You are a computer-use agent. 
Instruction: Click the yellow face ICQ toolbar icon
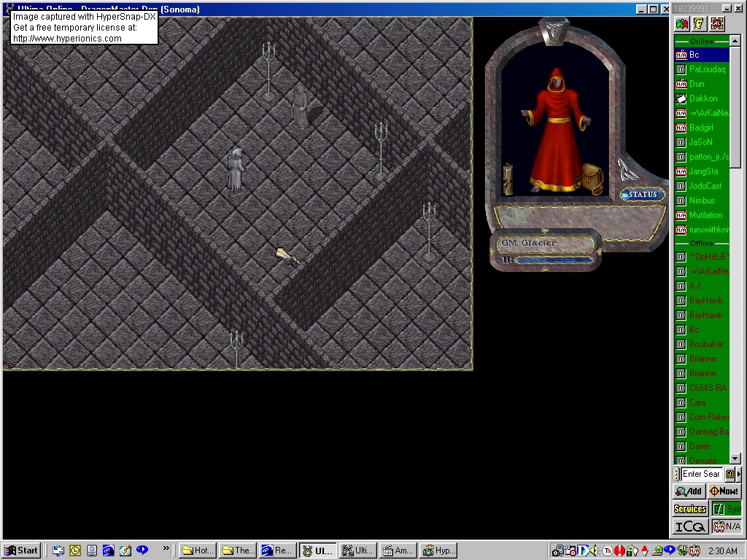[x=699, y=23]
